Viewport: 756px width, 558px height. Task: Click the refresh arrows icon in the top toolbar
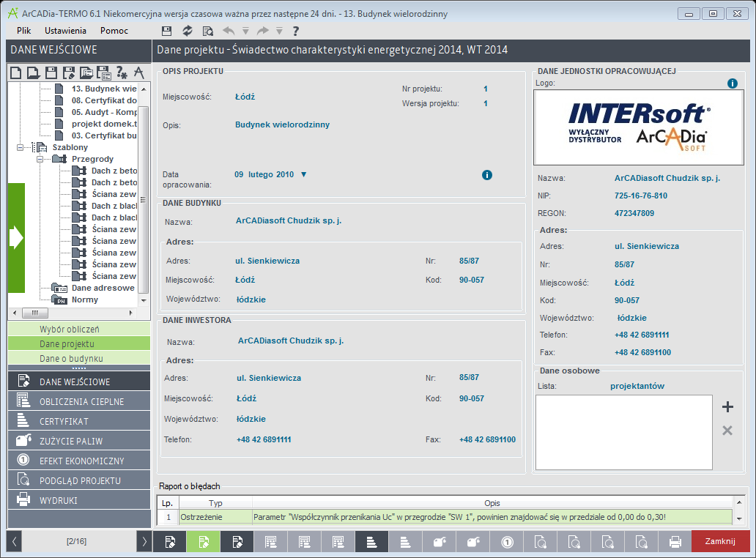(x=188, y=31)
